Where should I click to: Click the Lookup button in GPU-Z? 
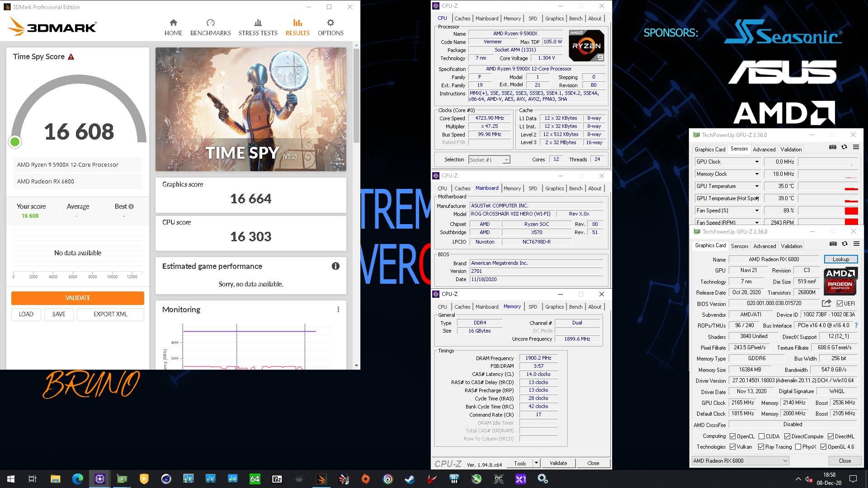(x=841, y=259)
